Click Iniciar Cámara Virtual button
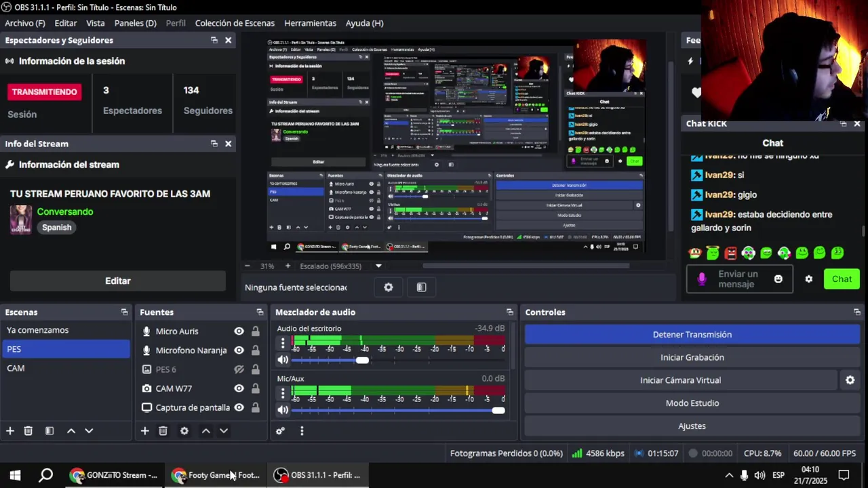The image size is (868, 488). point(681,380)
